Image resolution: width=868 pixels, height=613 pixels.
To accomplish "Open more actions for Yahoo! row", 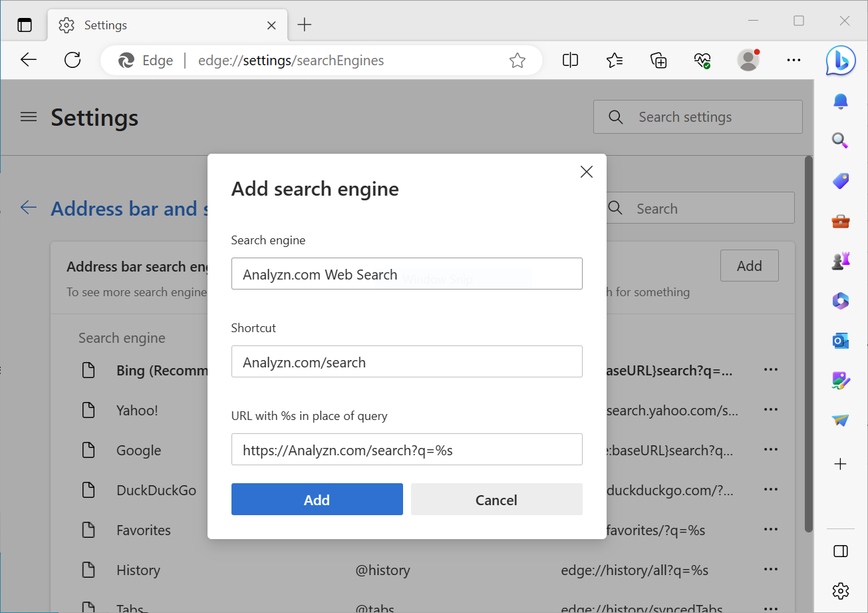I will click(x=771, y=409).
